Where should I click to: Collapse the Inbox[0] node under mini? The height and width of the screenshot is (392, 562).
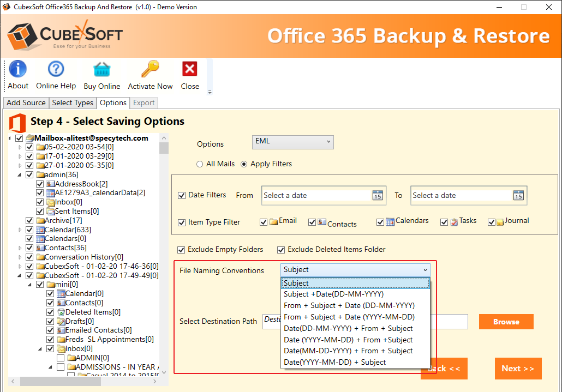[40, 349]
